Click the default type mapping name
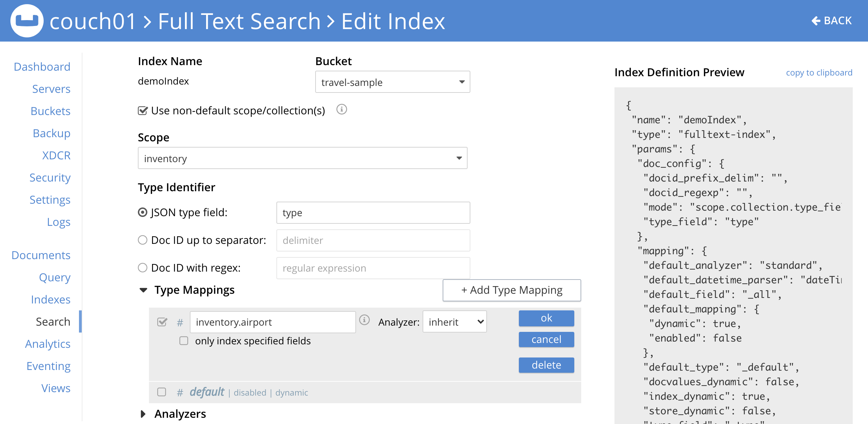Viewport: 868px width, 424px height. (207, 392)
